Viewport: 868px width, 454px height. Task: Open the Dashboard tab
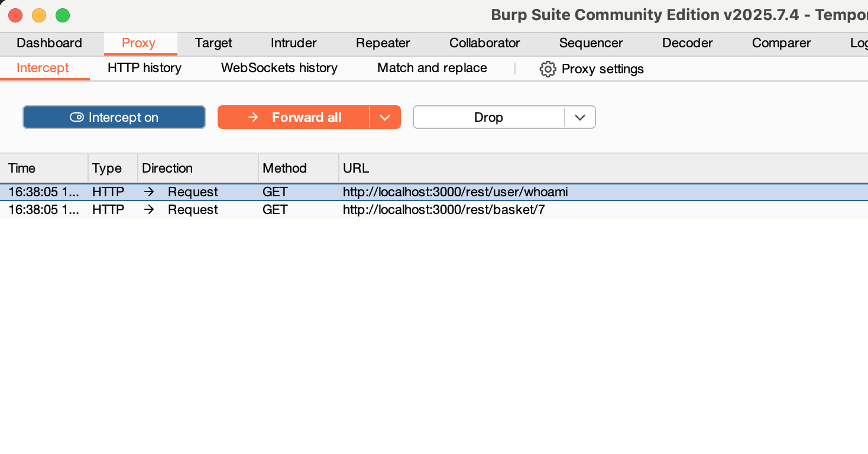[49, 43]
